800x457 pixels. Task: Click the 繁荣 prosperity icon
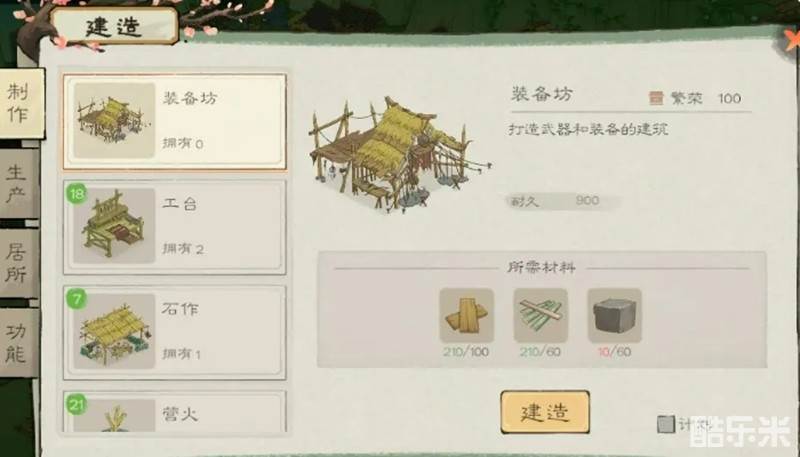[656, 98]
